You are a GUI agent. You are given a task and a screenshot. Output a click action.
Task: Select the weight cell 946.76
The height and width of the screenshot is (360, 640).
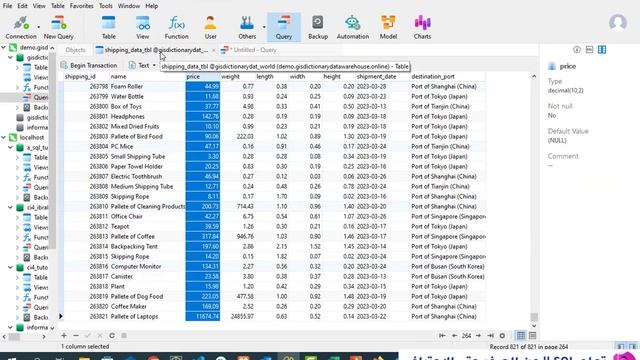click(x=238, y=236)
